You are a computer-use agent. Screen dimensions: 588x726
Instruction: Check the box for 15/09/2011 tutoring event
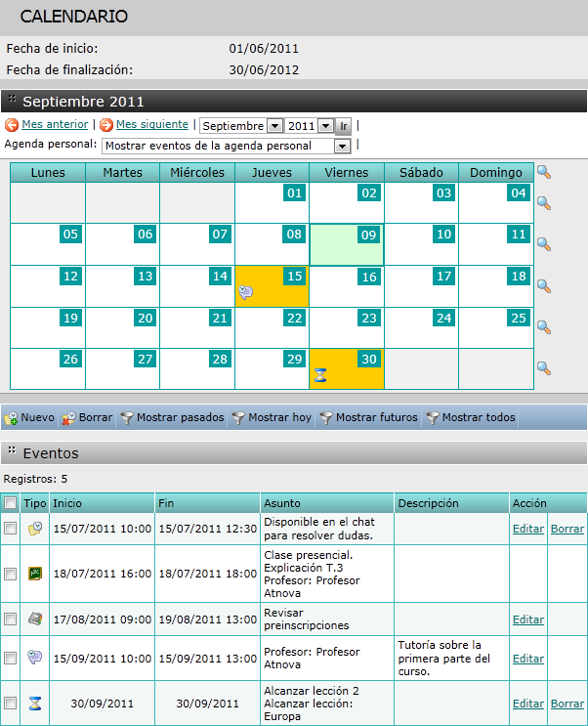(x=10, y=658)
